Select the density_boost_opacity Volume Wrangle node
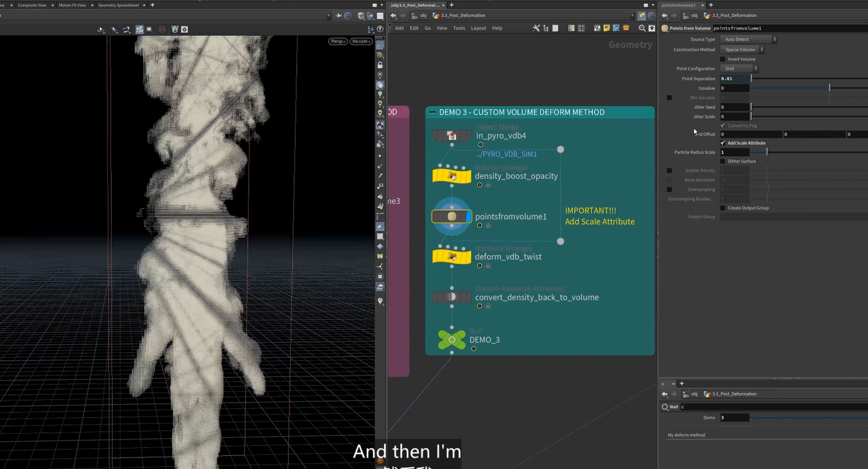 452,176
